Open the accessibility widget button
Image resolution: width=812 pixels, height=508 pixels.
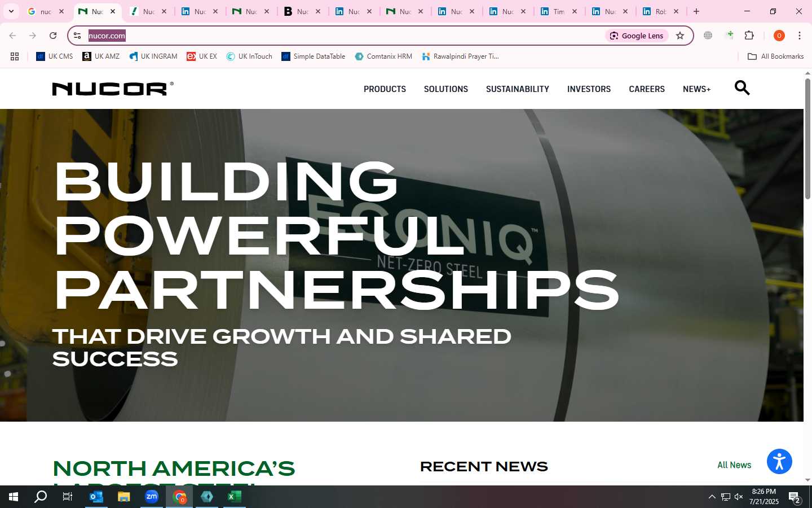click(779, 461)
